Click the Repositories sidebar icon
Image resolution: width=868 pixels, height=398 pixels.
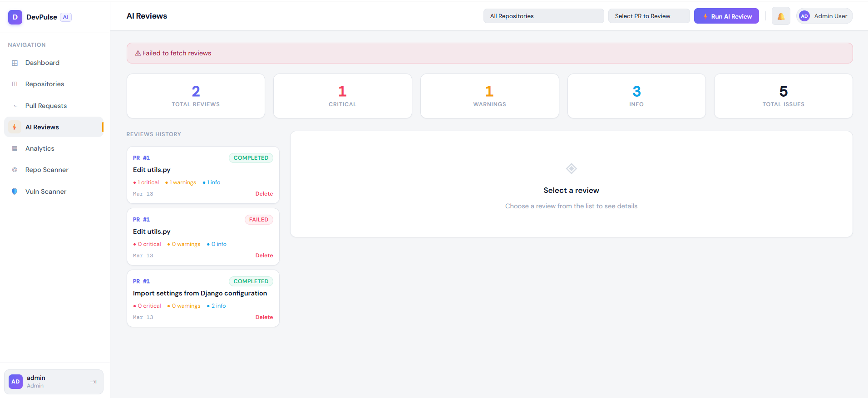(x=15, y=84)
